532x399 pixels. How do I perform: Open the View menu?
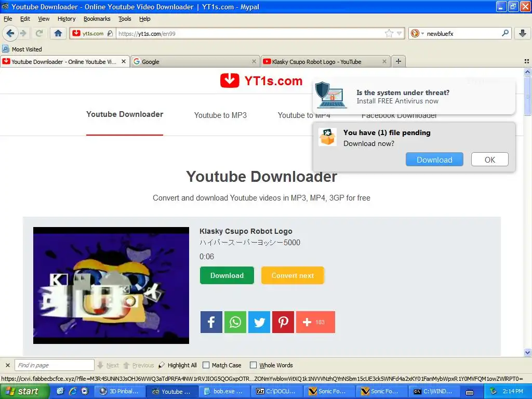pyautogui.click(x=44, y=19)
